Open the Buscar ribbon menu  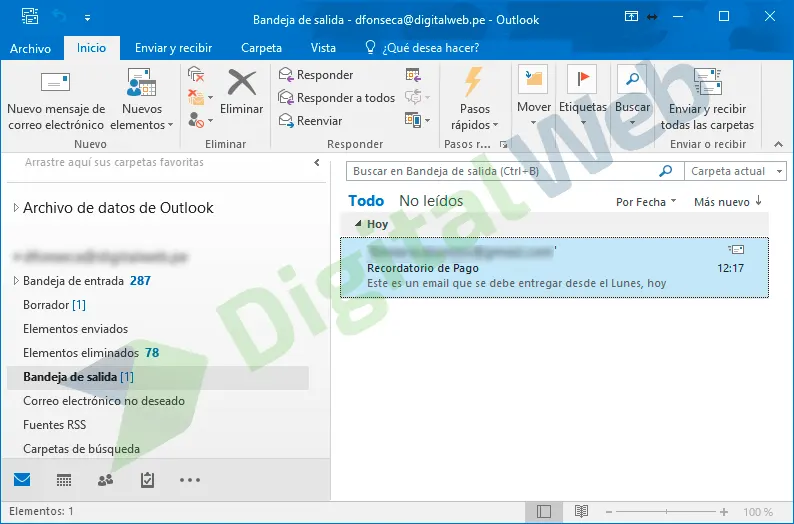[x=632, y=97]
